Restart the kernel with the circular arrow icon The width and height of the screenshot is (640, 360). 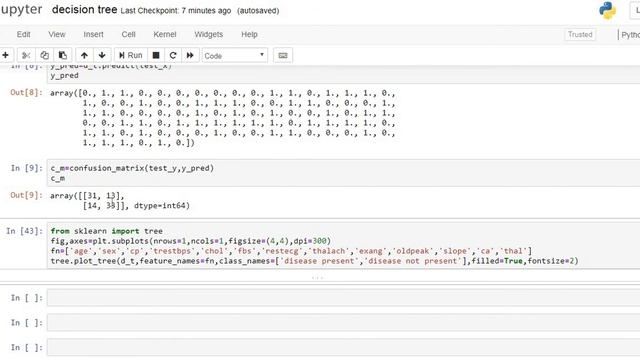[x=173, y=55]
